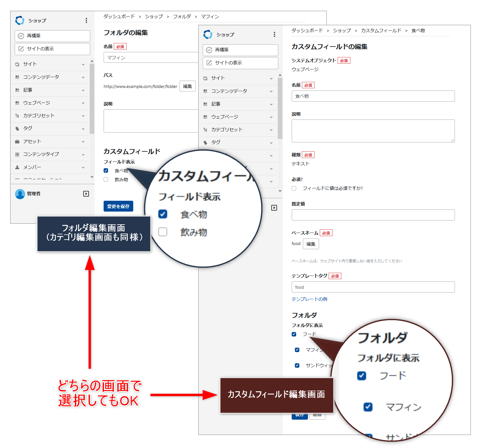The width and height of the screenshot is (482, 448).
Task: Click the rebuild icon in left 再構築 button
Action: [21, 36]
